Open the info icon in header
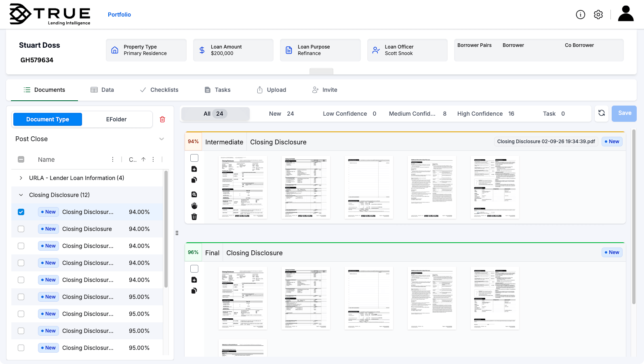Screen dimensions: 644x364 tap(580, 15)
